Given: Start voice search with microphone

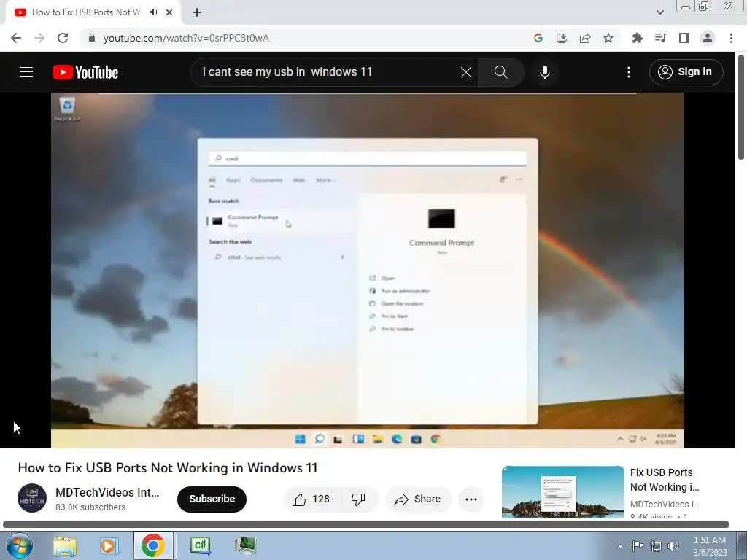Looking at the screenshot, I should [x=544, y=72].
